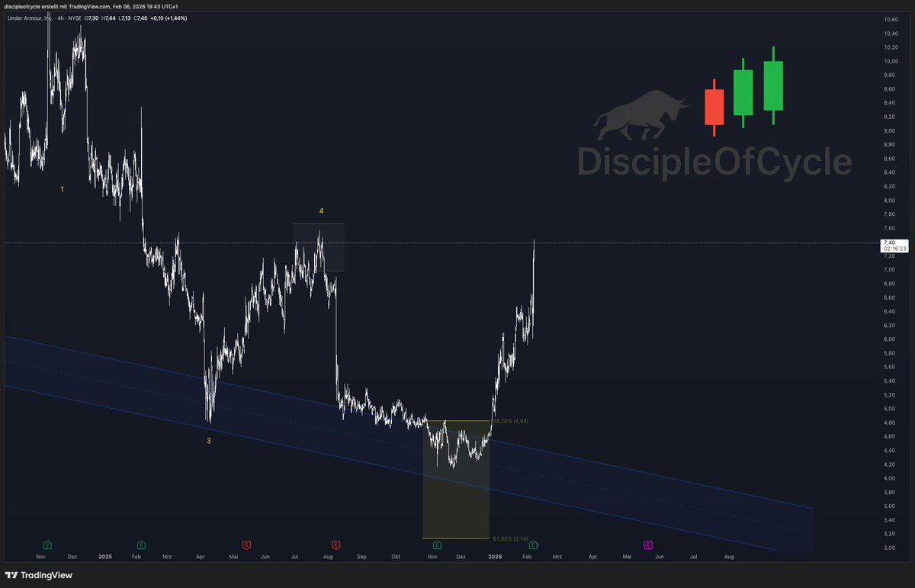Click the 3,00 price axis label
Image resolution: width=915 pixels, height=588 pixels.
(889, 548)
